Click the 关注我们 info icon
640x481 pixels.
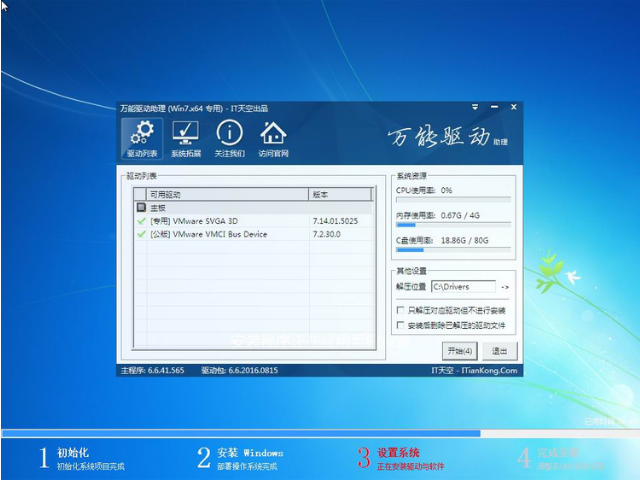pos(229,139)
